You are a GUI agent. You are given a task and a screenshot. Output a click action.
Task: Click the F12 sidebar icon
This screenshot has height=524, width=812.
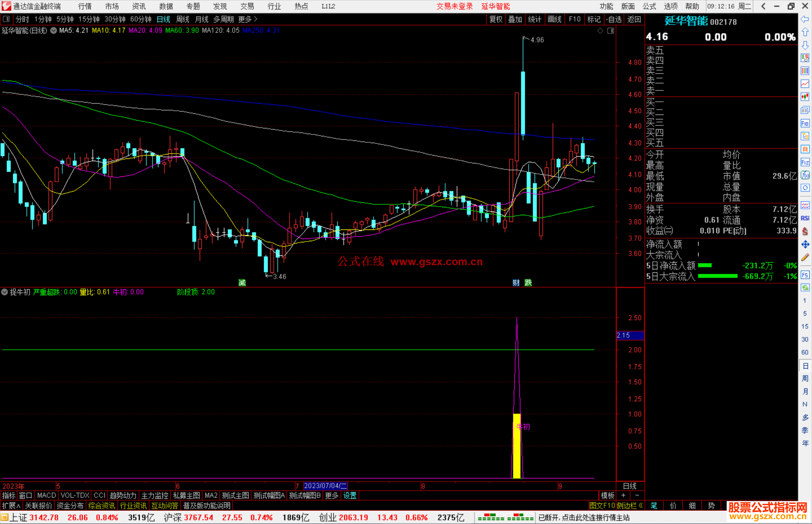tap(804, 162)
